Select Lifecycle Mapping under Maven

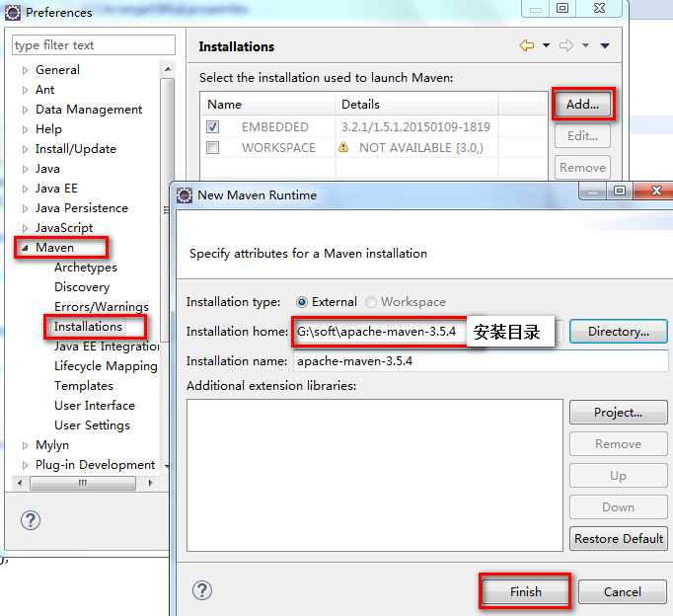click(106, 366)
